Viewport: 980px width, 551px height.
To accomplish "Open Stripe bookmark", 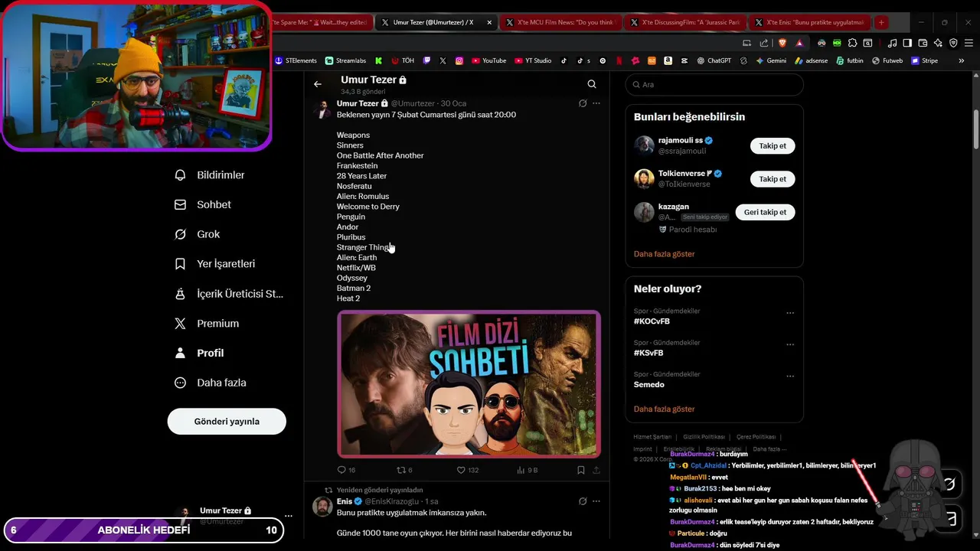I will (x=924, y=60).
